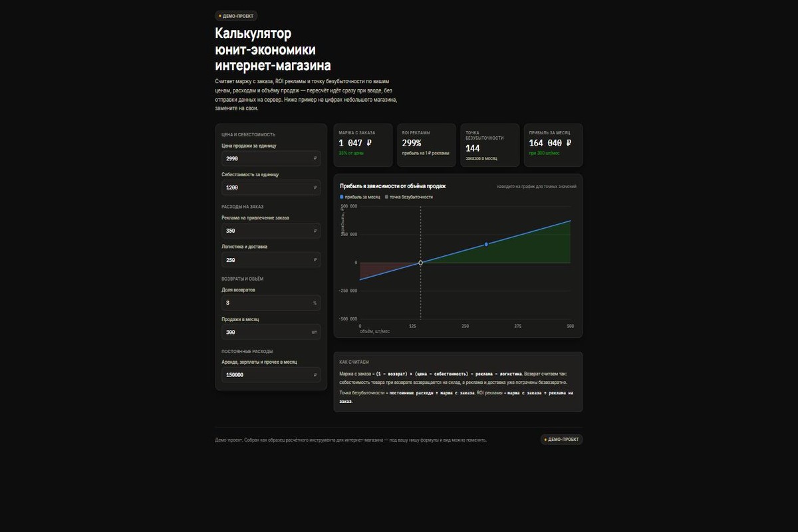Select the Маржа с заказа card value 1 047 ₽
Image resolution: width=798 pixels, height=532 pixels.
(355, 143)
